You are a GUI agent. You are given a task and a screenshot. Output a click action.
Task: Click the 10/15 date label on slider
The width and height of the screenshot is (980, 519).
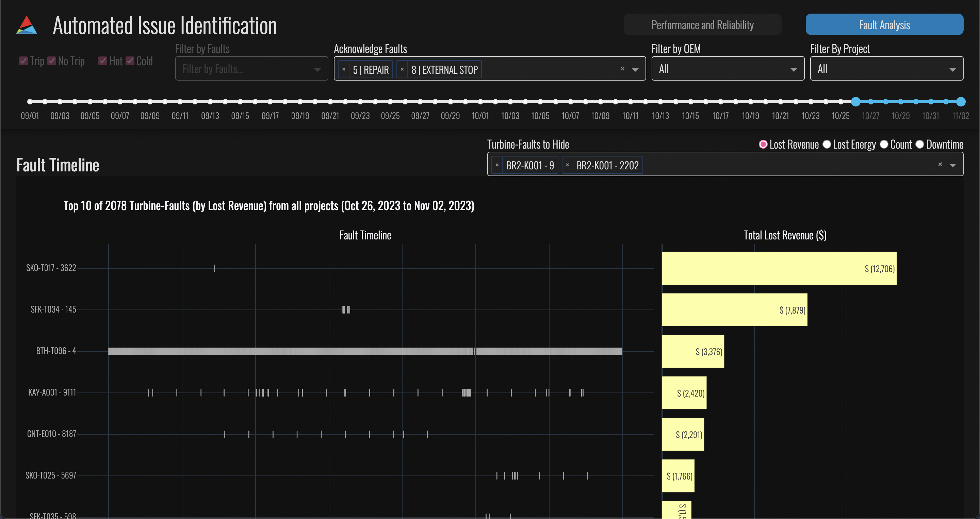690,116
